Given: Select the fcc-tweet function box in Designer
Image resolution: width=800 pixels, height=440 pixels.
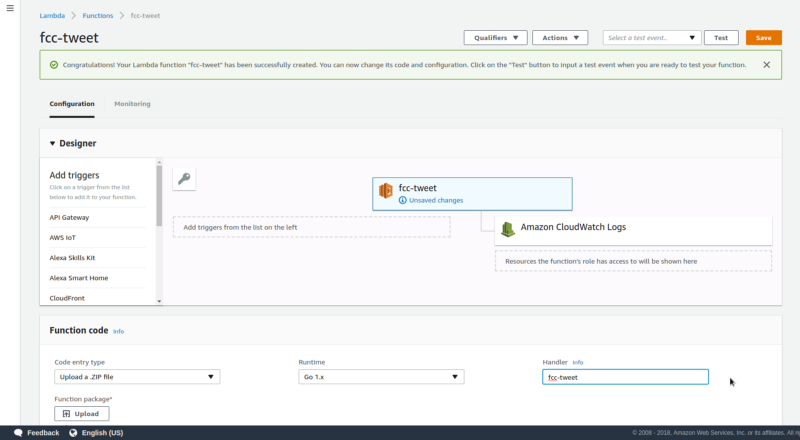Looking at the screenshot, I should pyautogui.click(x=472, y=194).
